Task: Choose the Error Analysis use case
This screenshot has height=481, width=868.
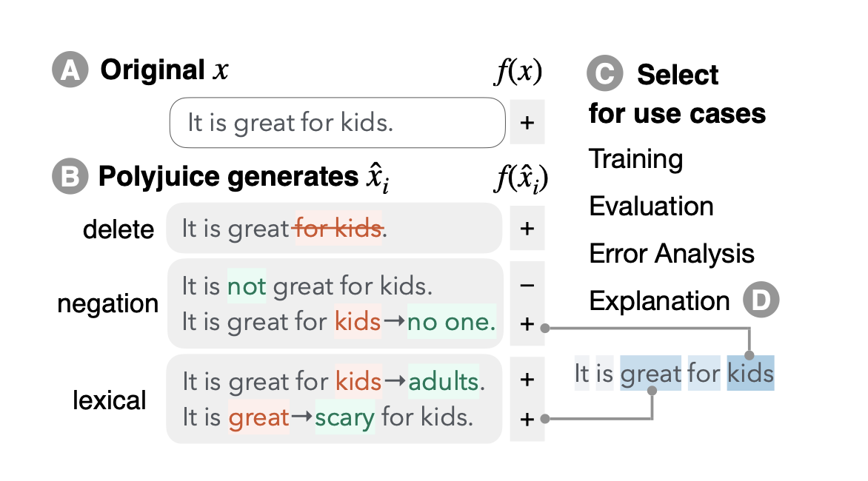Action: (x=671, y=254)
